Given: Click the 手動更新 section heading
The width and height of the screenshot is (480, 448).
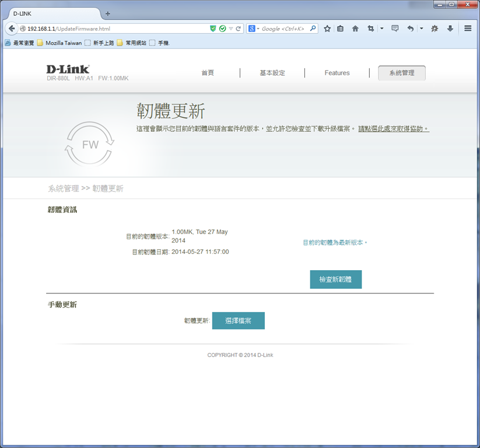Looking at the screenshot, I should click(62, 304).
